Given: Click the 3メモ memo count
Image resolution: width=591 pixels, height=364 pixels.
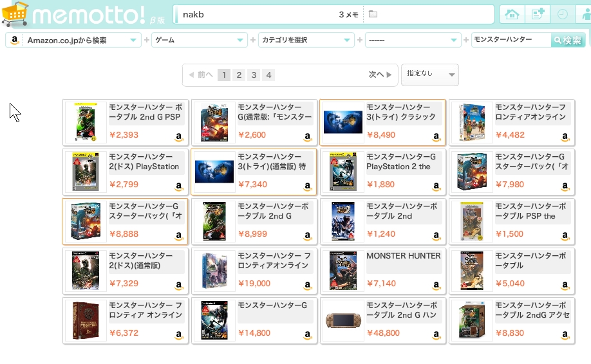Looking at the screenshot, I should coord(348,15).
